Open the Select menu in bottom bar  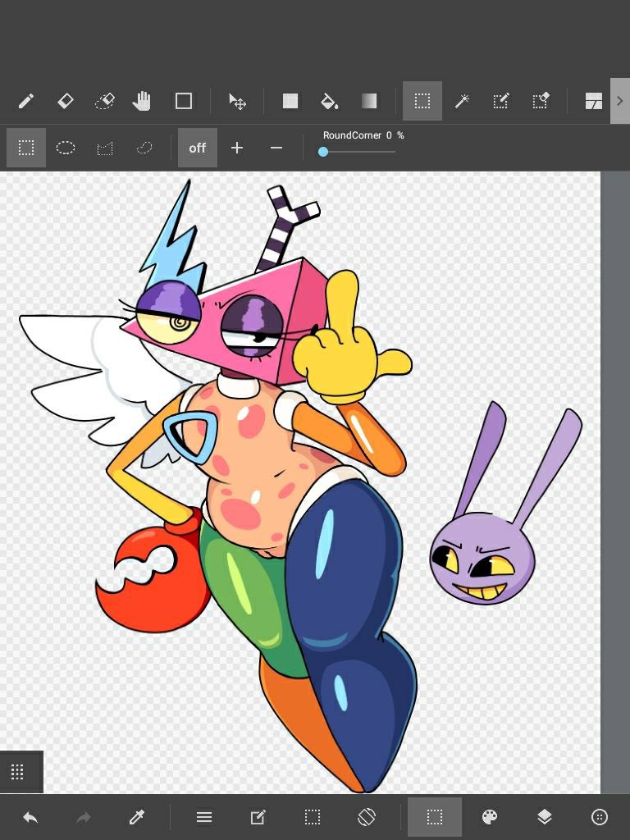click(313, 817)
